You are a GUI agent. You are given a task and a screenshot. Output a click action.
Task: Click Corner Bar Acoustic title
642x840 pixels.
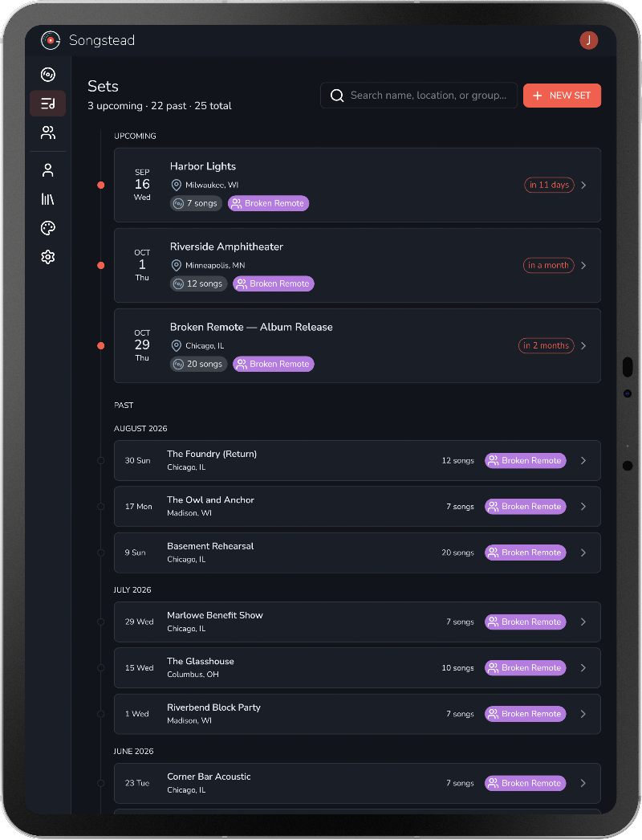coord(209,777)
